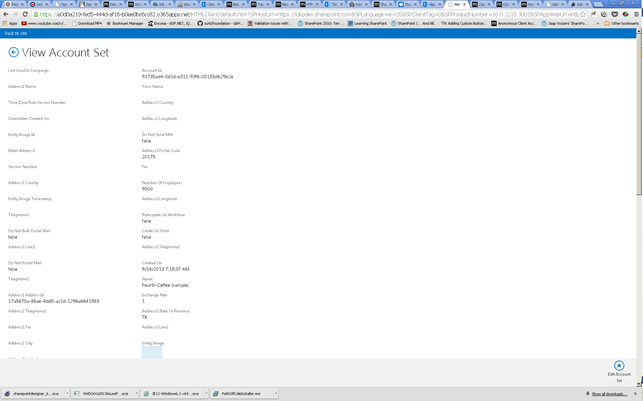Click the bookmark star icon in address bar
643x401 pixels.
[593, 14]
